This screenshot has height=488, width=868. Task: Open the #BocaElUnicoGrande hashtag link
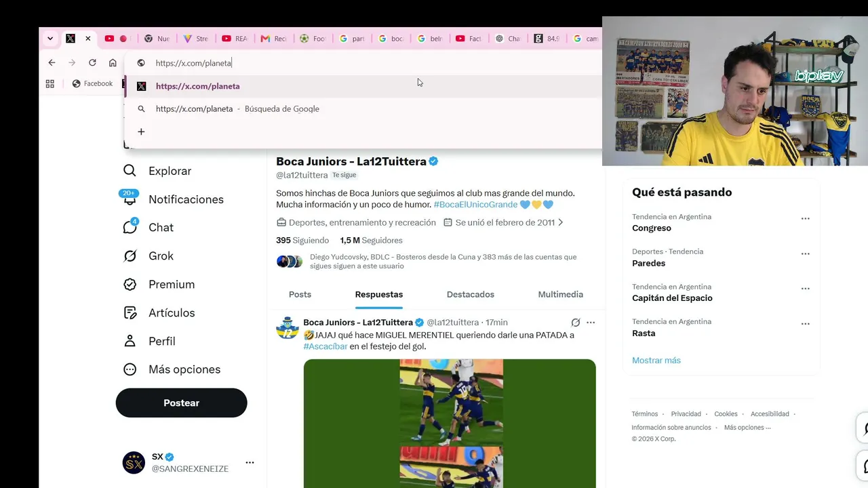tap(475, 204)
